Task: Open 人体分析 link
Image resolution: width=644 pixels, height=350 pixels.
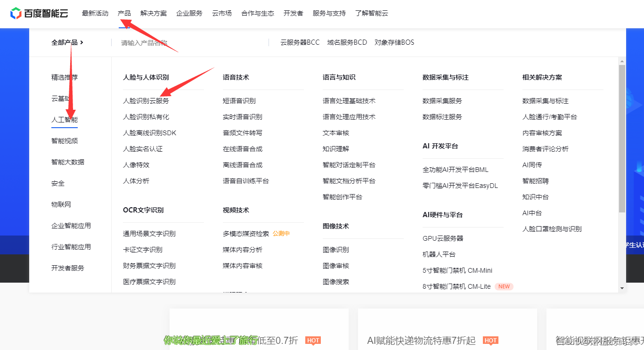Action: click(x=136, y=181)
